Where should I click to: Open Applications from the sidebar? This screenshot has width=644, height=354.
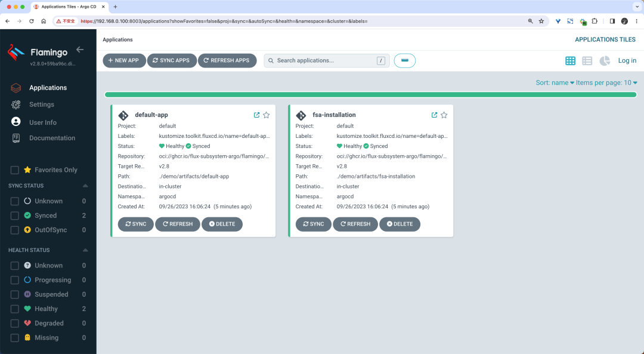pyautogui.click(x=48, y=88)
